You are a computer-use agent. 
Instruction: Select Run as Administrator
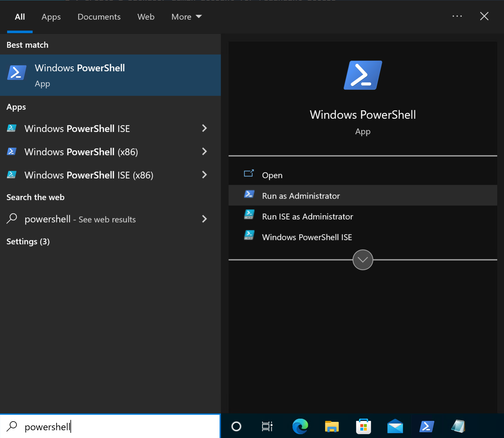pos(300,195)
